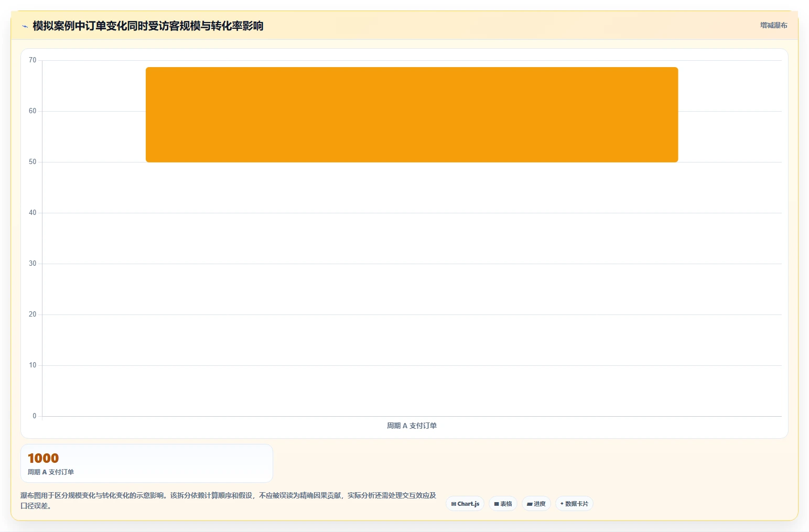809x532 pixels.
Task: Click the waterfall icon beside the chart title
Action: click(x=25, y=26)
